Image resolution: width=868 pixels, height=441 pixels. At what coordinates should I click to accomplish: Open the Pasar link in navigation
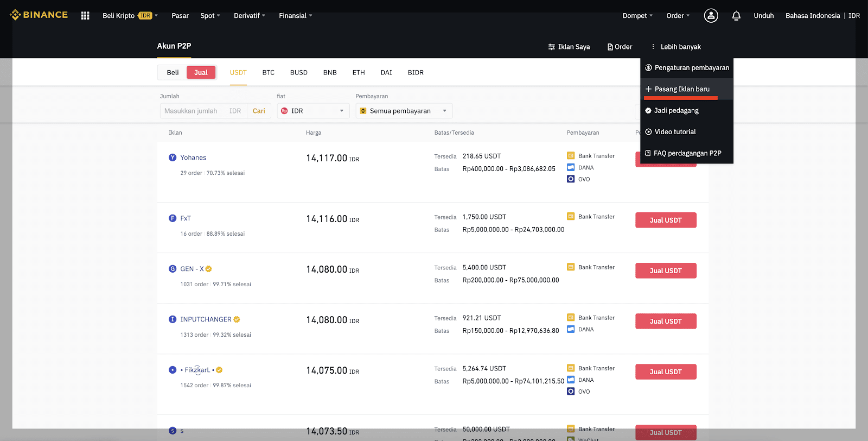pos(180,16)
